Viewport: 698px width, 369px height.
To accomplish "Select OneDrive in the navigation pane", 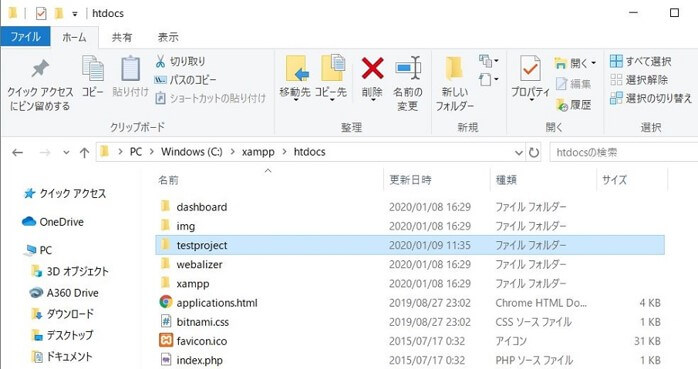I will click(53, 222).
